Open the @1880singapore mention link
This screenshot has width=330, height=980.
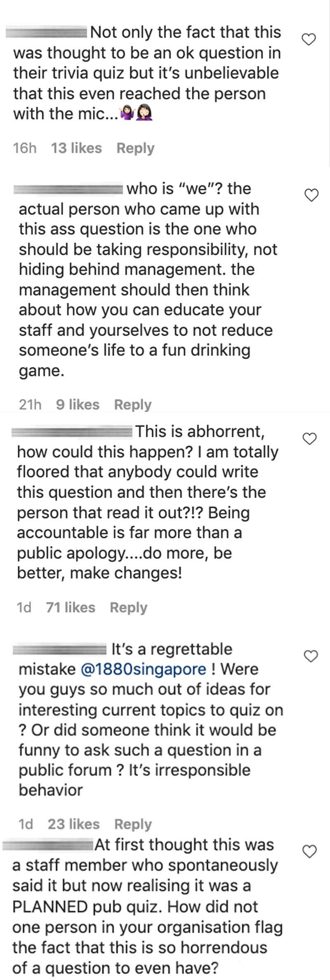[x=143, y=669]
